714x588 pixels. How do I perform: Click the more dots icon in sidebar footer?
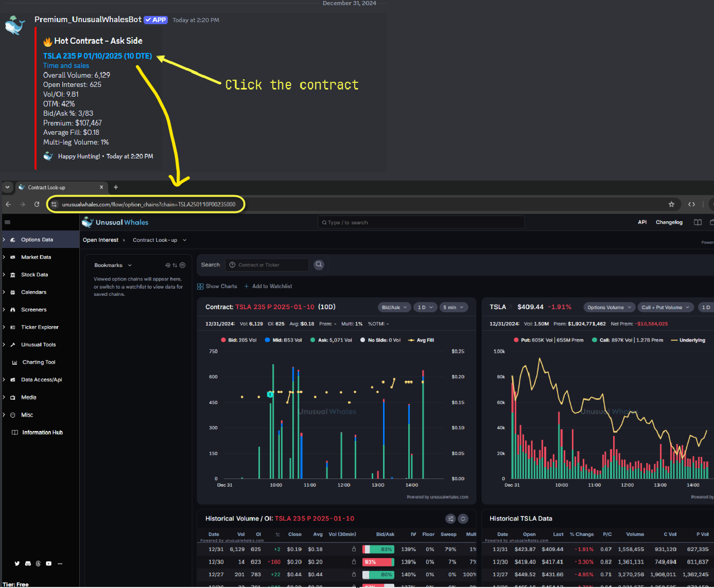point(60,563)
